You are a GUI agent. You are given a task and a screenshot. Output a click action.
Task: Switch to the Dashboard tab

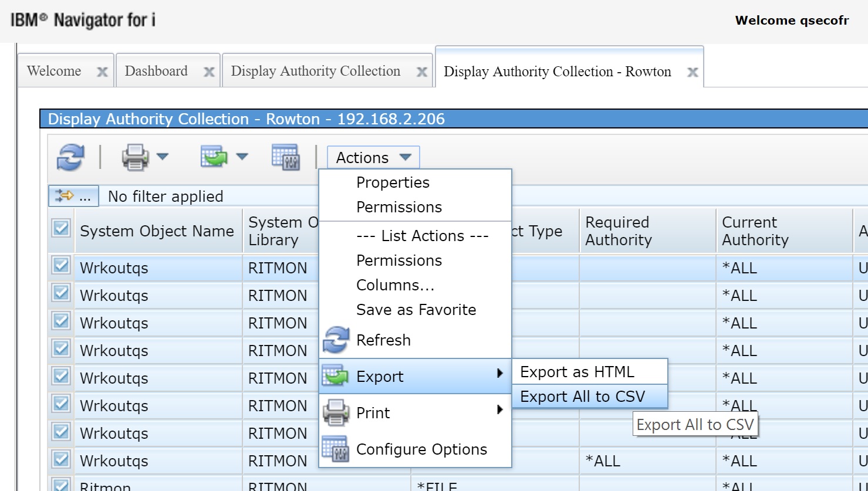[156, 71]
